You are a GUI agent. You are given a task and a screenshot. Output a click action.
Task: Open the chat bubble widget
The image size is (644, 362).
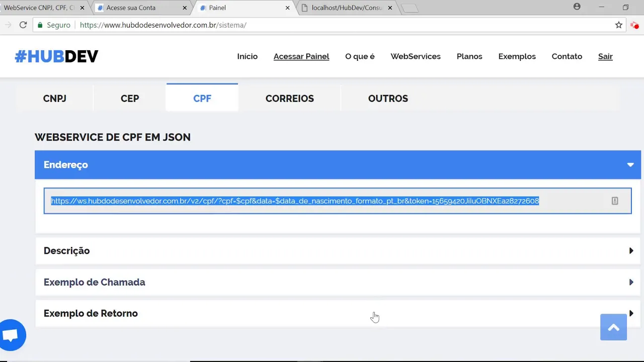(10, 335)
